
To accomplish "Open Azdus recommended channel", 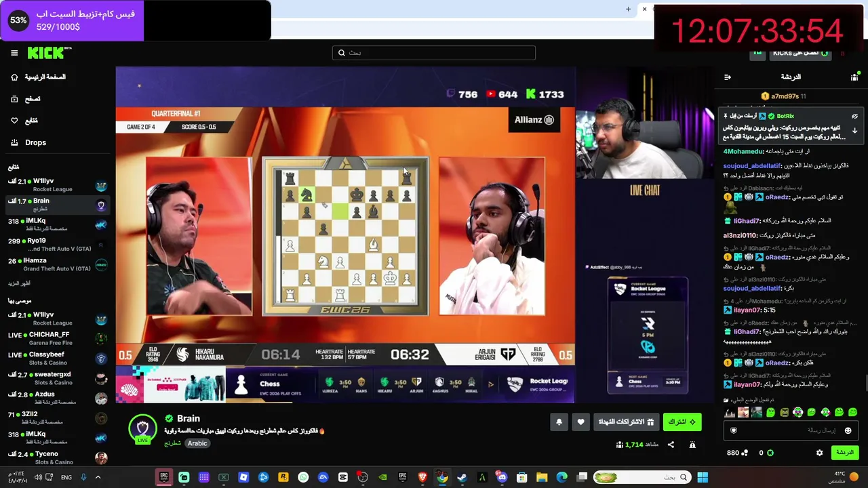I will (x=58, y=398).
